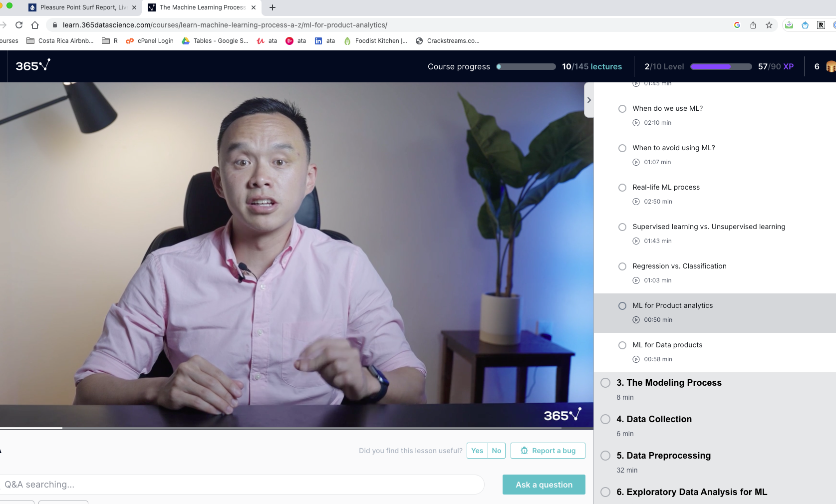This screenshot has width=836, height=504.
Task: Toggle completion circle for Real-life ML process
Action: tap(622, 188)
